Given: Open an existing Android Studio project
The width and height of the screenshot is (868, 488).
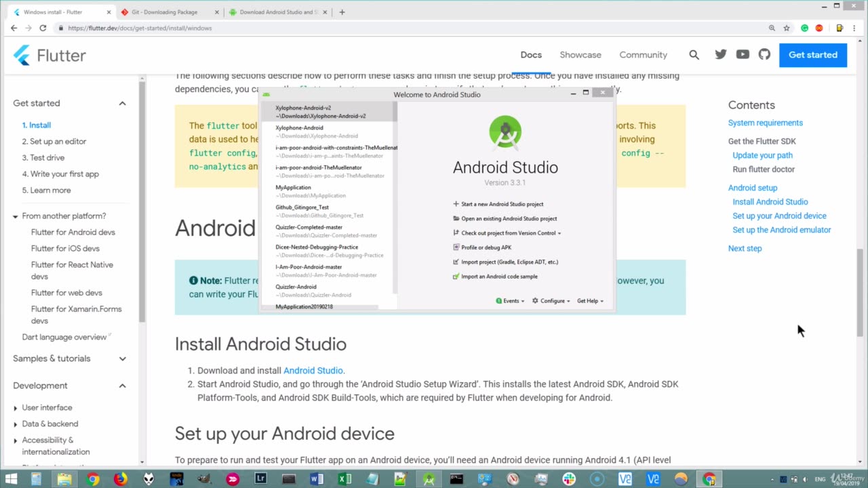Looking at the screenshot, I should [505, 218].
